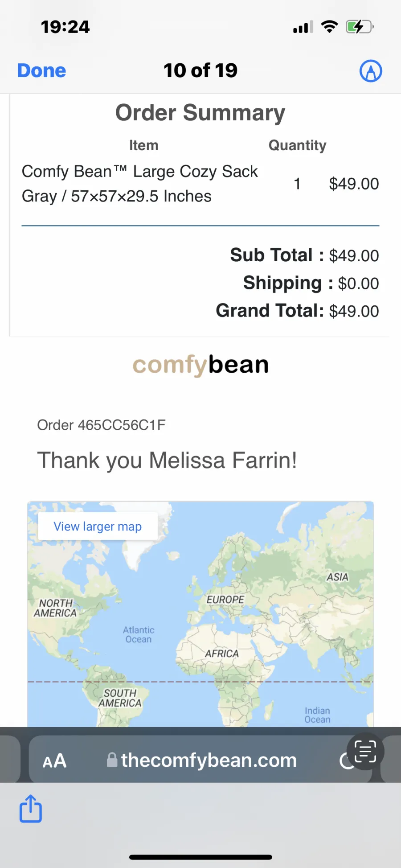
Task: Click Europe on the map
Action: click(225, 600)
